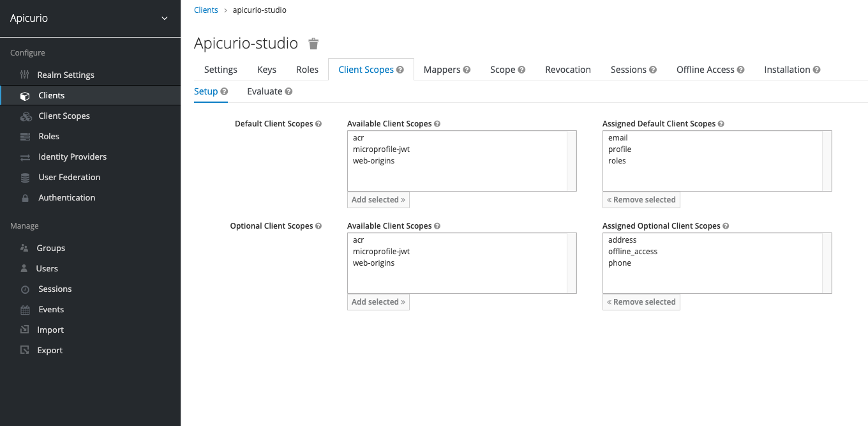Click the Realm Settings sliders icon
Screen dimensions: 868x426
[x=25, y=75]
